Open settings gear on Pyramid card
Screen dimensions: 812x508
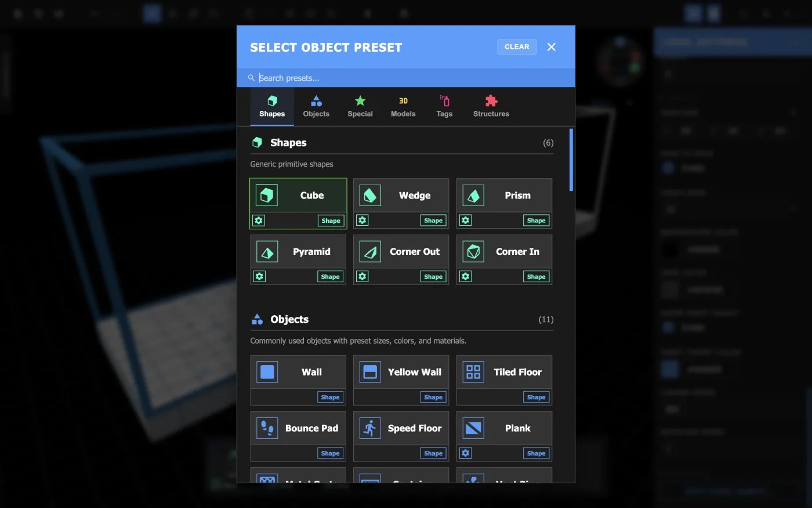coord(259,276)
